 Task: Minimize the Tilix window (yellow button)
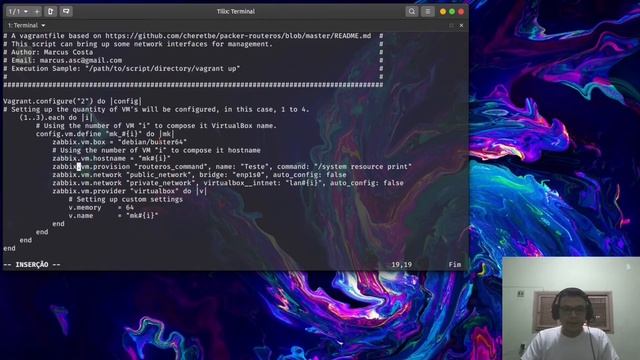point(443,11)
